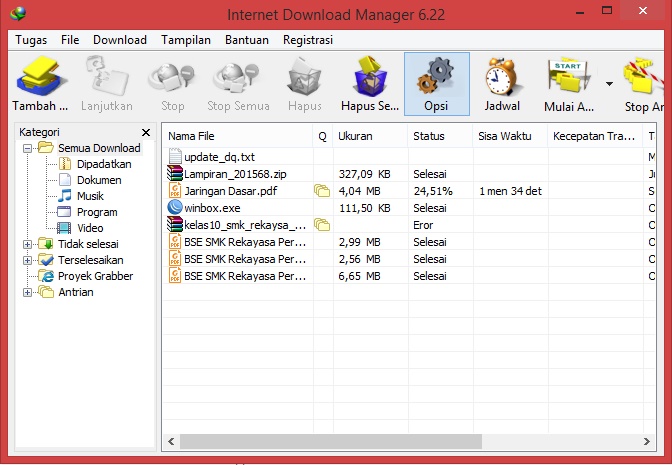
Task: Select BSE SMK file sized 2,56 MB
Action: [x=409, y=259]
